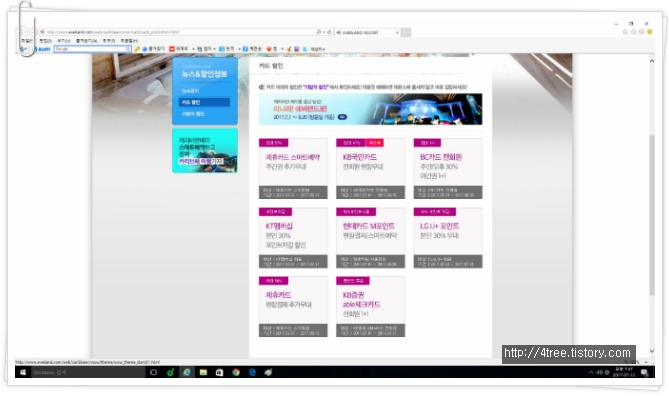The height and width of the screenshot is (396, 669).
Task: Open the KB증권 able체크카드 discount card
Action: coord(370,307)
